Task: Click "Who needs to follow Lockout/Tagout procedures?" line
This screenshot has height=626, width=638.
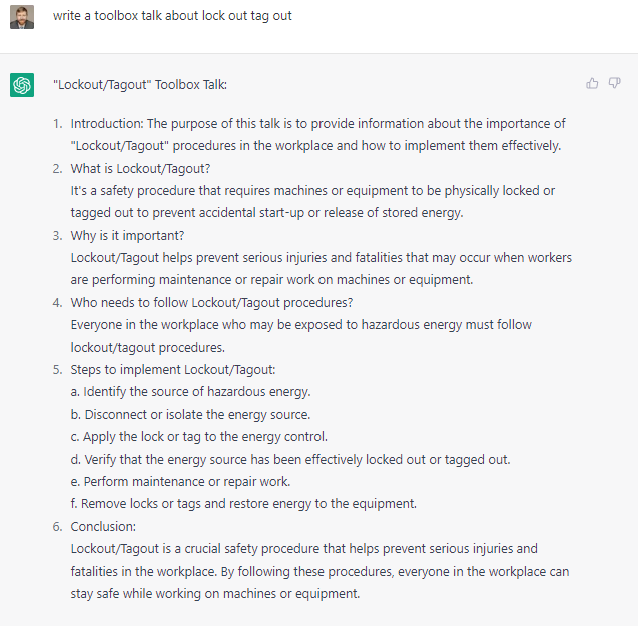Action: click(211, 302)
